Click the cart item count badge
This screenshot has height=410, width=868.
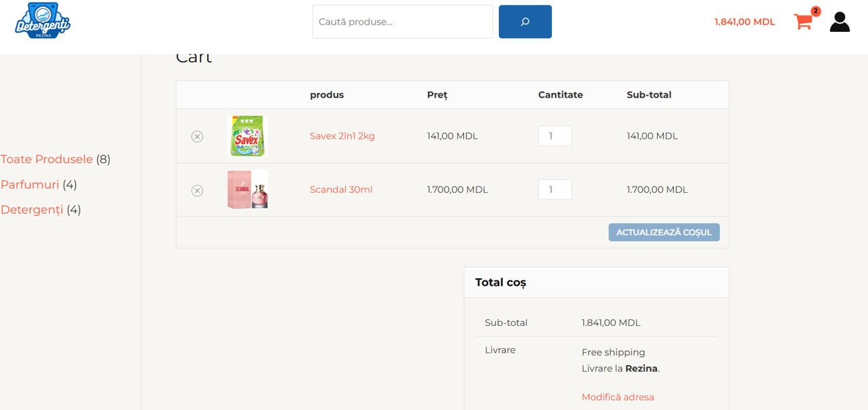pos(815,12)
